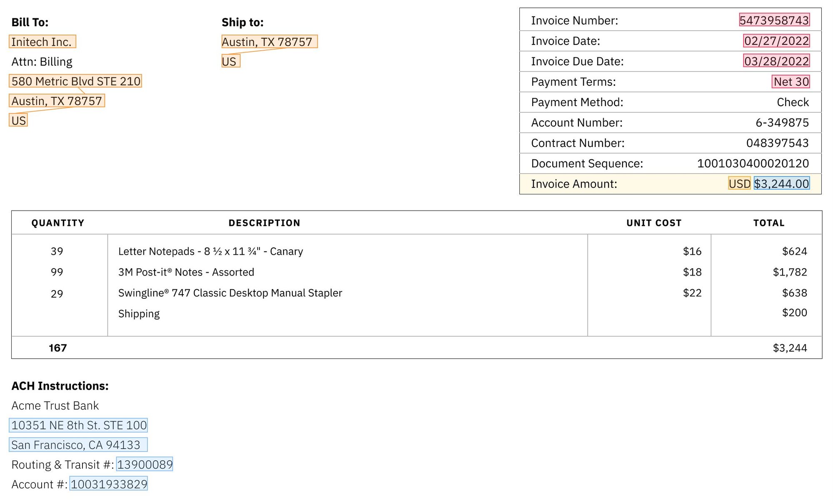Click document sequence 1001030400020120
This screenshot has height=504, width=833.
click(753, 163)
